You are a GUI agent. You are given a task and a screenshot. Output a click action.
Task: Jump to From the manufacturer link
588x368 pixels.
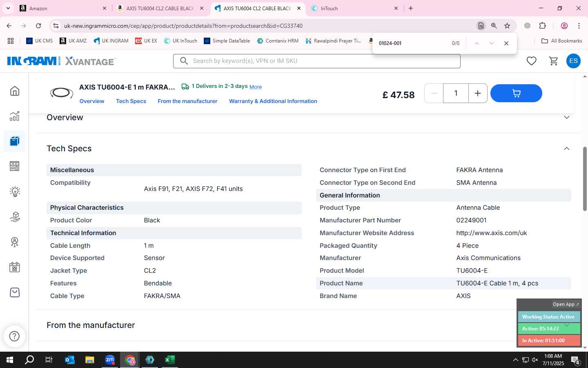[x=187, y=101]
